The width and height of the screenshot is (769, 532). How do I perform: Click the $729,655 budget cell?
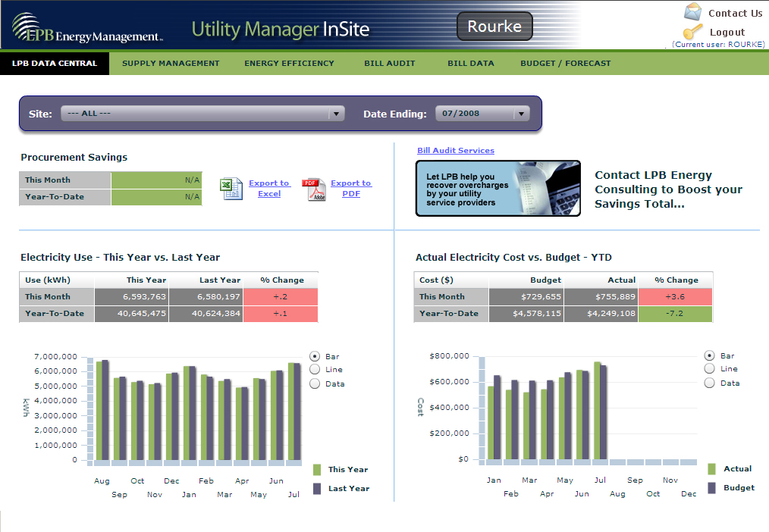click(526, 296)
